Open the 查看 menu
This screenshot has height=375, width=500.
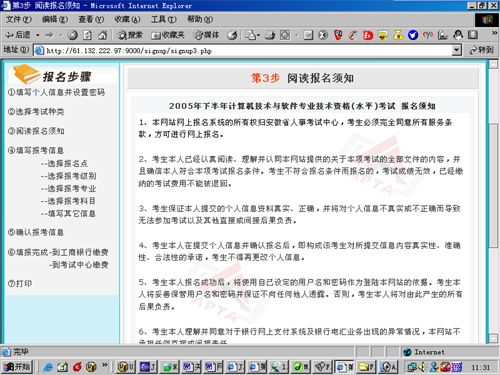point(91,19)
